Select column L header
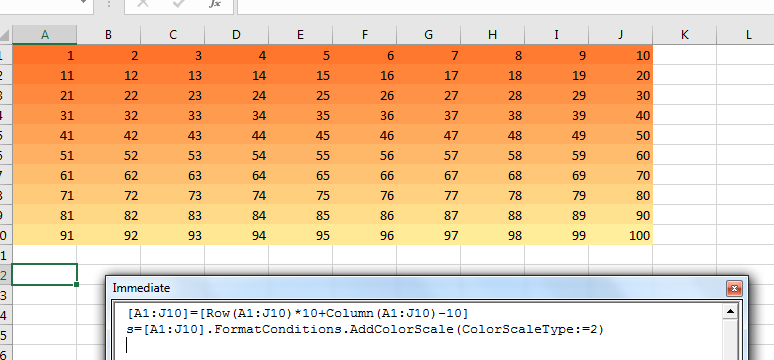Image resolution: width=774 pixels, height=360 pixels. (x=746, y=35)
